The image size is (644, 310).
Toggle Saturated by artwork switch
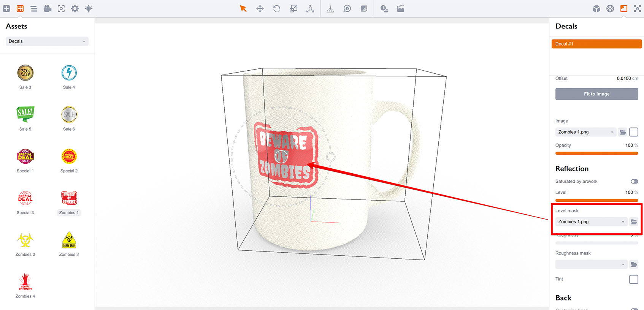(634, 182)
